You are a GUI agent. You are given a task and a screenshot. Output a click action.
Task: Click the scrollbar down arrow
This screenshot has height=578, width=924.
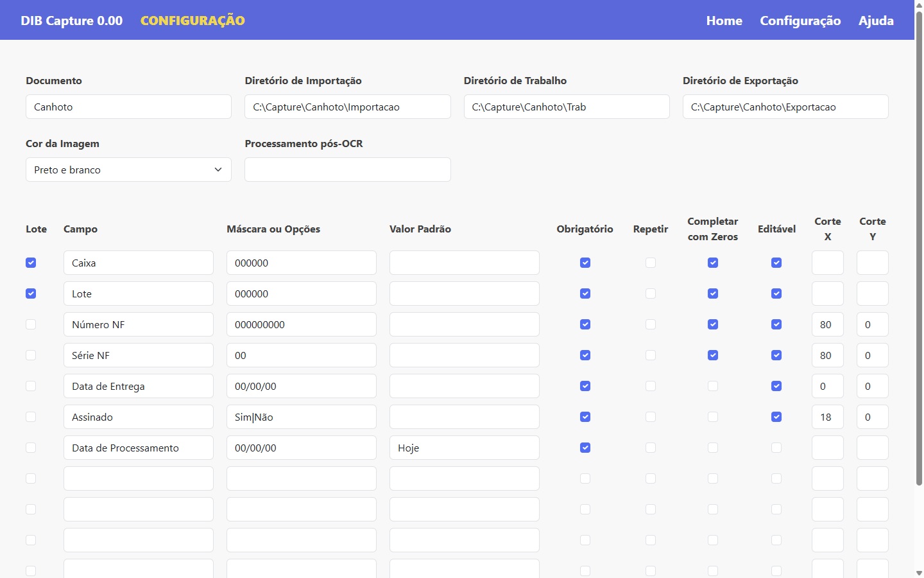click(919, 572)
